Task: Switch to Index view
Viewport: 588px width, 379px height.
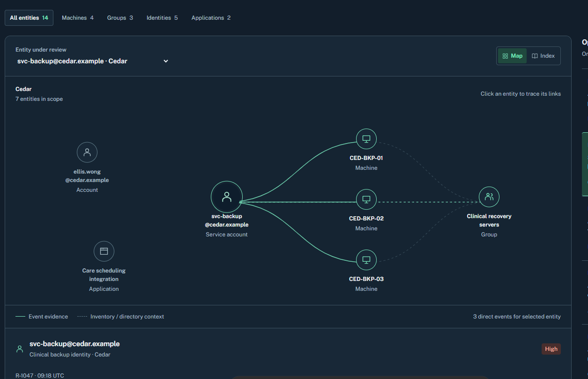Action: [x=543, y=56]
